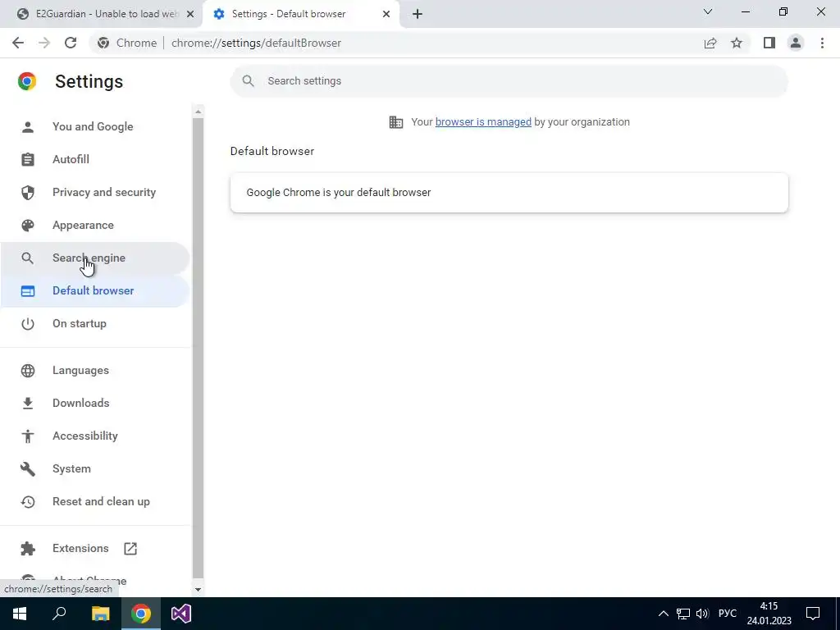Screen dimensions: 840x630
Task: Open File Explorer from taskbar
Action: (100, 614)
